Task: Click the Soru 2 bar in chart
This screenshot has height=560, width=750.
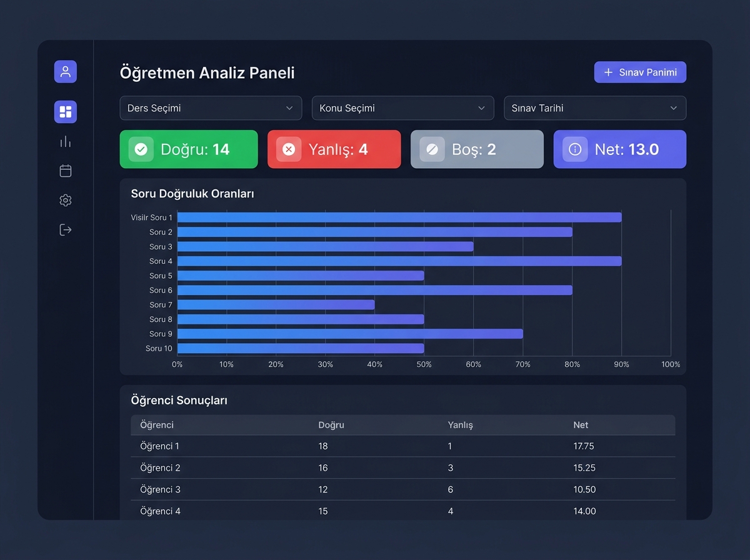Action: (x=375, y=232)
